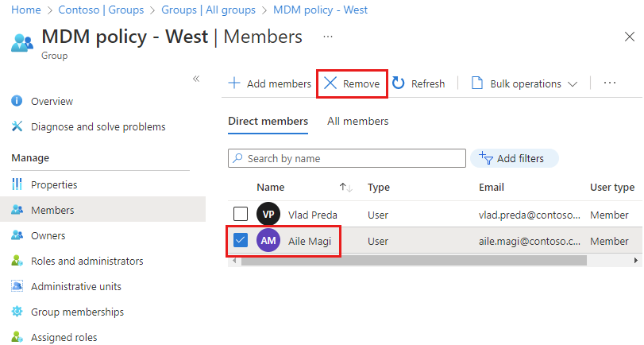Click the Refresh icon in toolbar
This screenshot has height=345, width=644.
tap(399, 83)
